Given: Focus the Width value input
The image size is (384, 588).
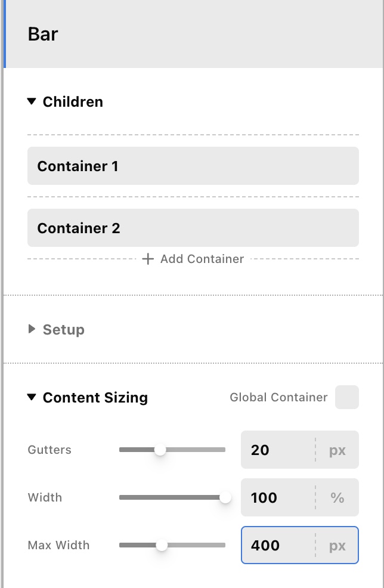Looking at the screenshot, I should pyautogui.click(x=277, y=497).
